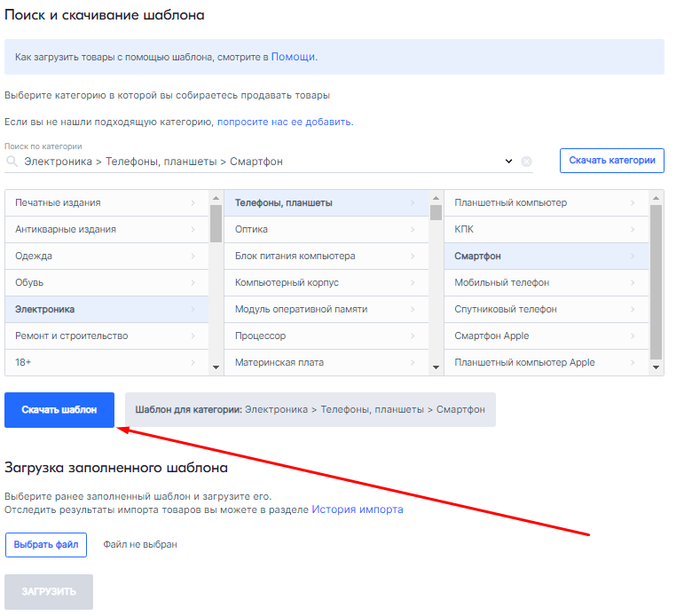The height and width of the screenshot is (616, 692).
Task: Expand chevron on Одежда row
Action: click(x=193, y=257)
